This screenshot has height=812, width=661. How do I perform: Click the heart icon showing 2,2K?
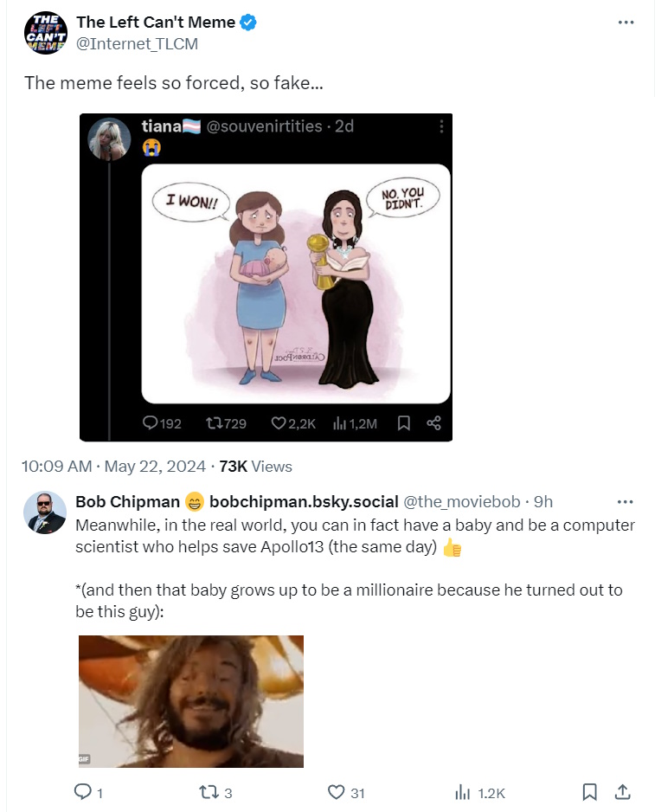[279, 423]
